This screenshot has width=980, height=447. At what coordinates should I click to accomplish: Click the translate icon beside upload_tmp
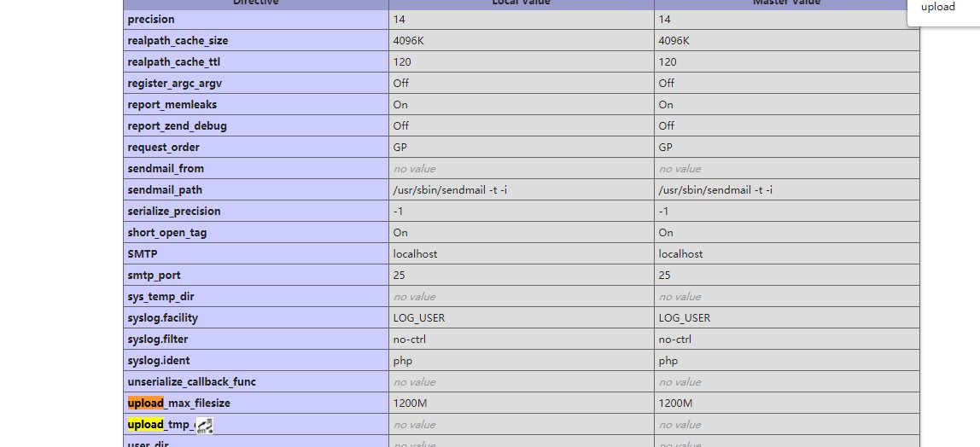(x=204, y=425)
